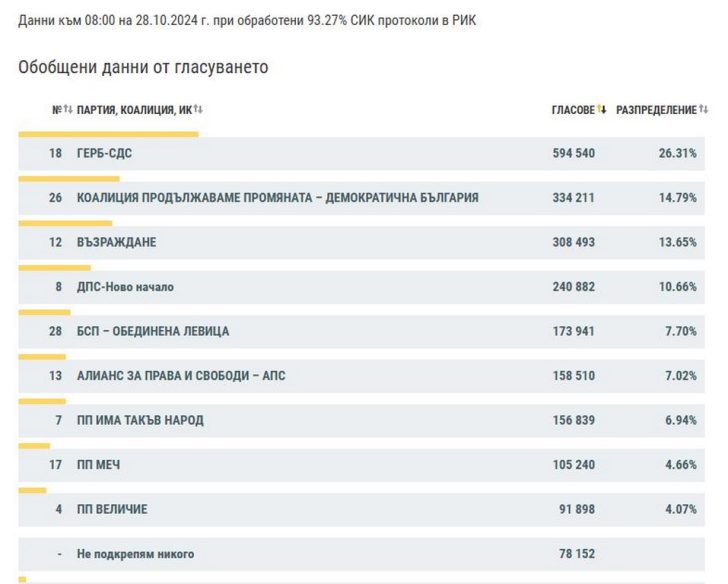The height and width of the screenshot is (584, 728).
Task: Click the 26.31% share for ГЕРБ-СДС
Action: pos(679,154)
